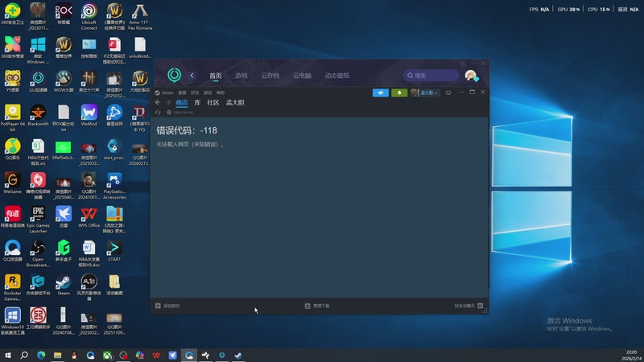Click 添加游戏 add game button in Steam
The image size is (644, 362).
coord(167,306)
